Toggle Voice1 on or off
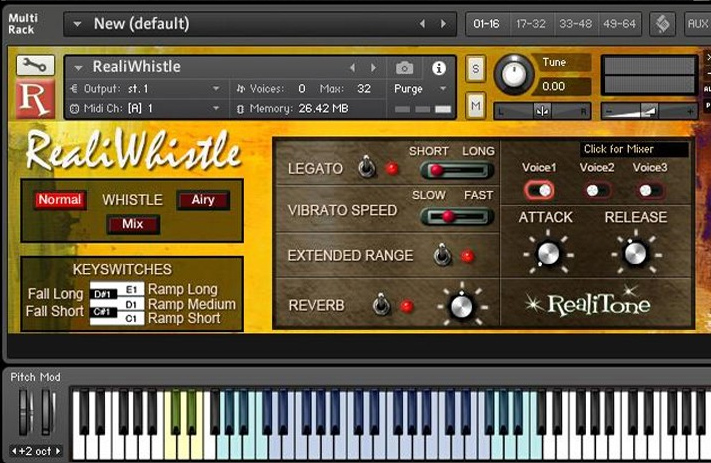 539,190
